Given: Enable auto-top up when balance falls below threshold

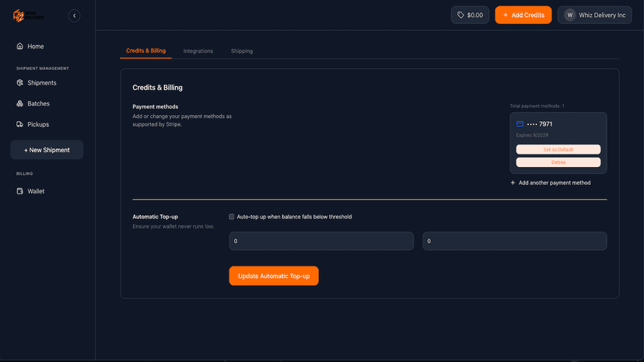Looking at the screenshot, I should 232,217.
